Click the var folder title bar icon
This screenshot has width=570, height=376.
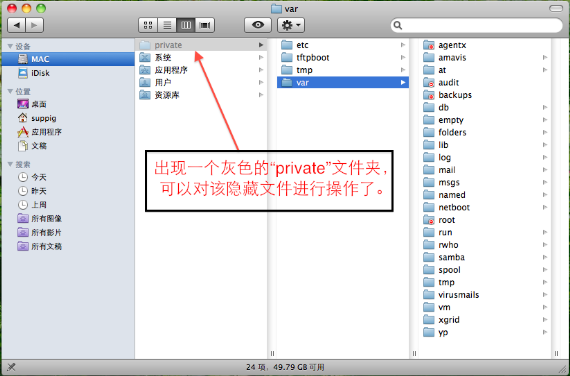pos(276,9)
